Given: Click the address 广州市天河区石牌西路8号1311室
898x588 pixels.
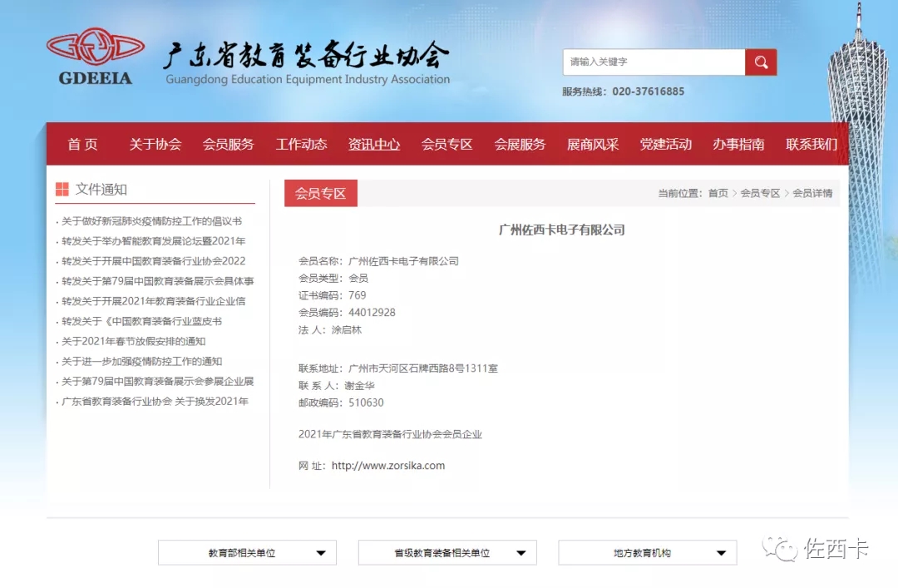Looking at the screenshot, I should tap(423, 368).
